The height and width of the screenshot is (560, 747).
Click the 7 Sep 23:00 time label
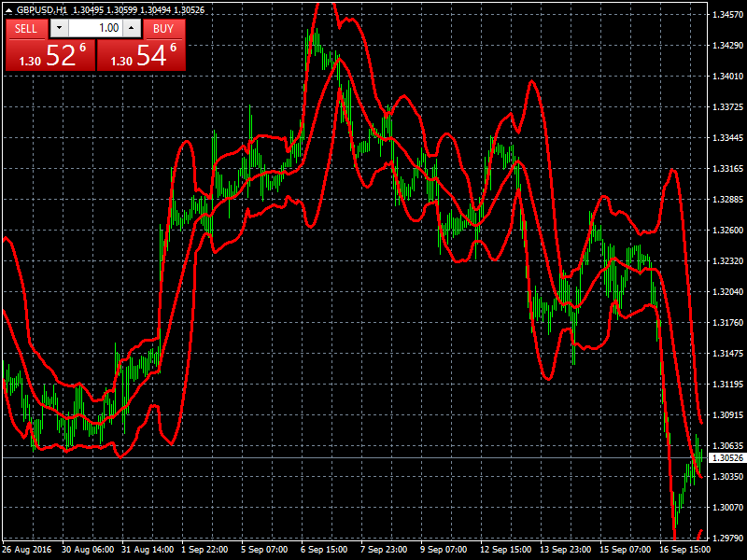coord(384,550)
